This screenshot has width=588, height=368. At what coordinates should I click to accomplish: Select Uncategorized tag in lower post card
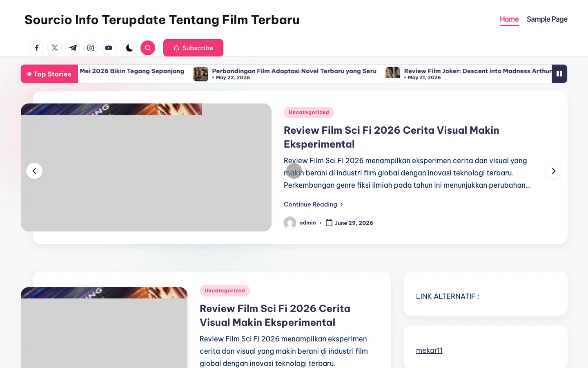point(225,291)
